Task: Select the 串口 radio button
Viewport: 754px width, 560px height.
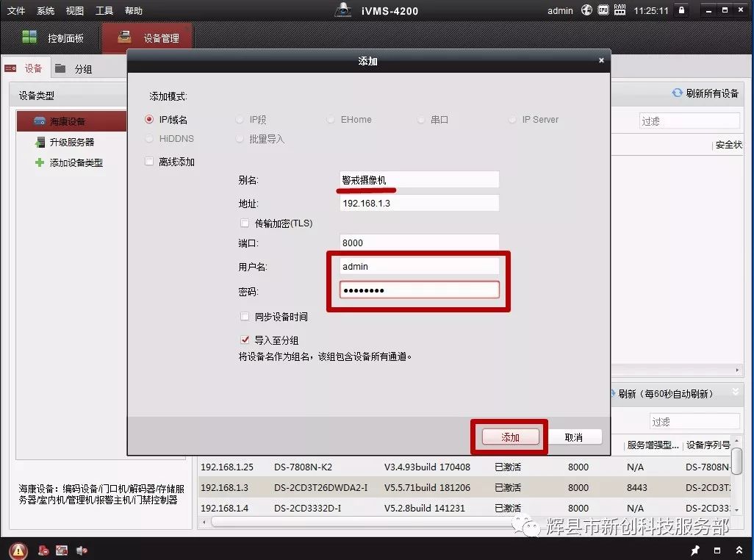Action: 421,119
